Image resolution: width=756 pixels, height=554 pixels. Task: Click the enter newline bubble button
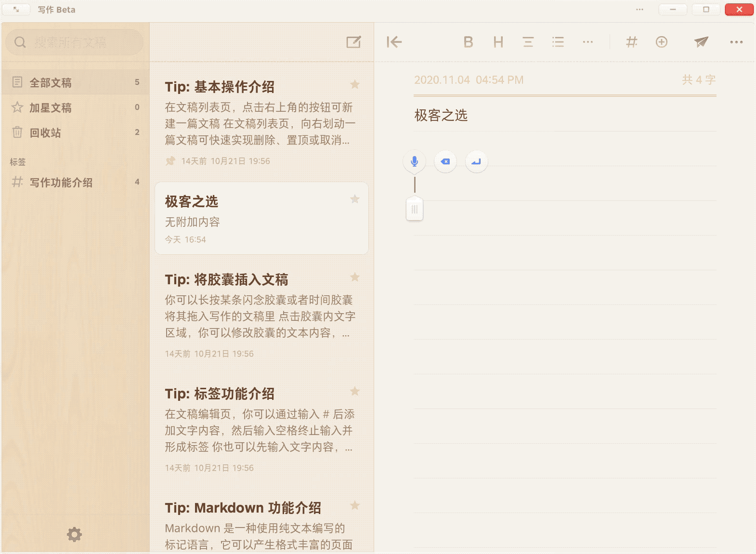click(476, 161)
